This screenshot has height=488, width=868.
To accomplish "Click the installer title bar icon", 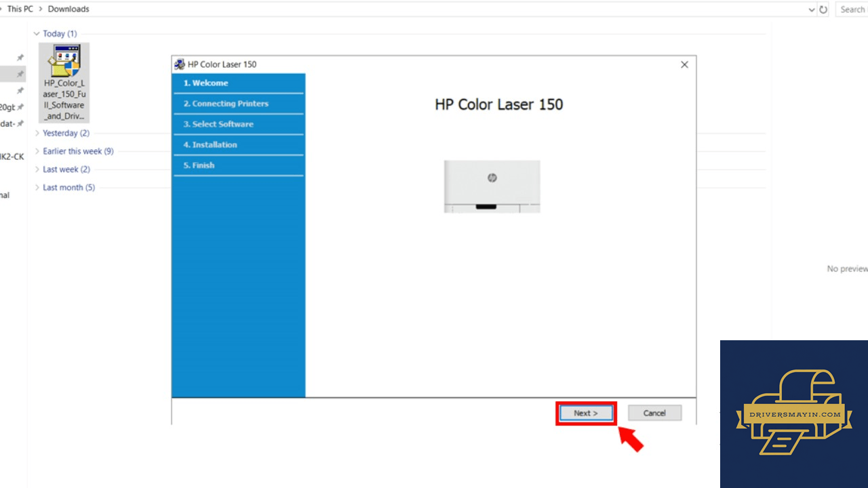I will click(x=180, y=64).
